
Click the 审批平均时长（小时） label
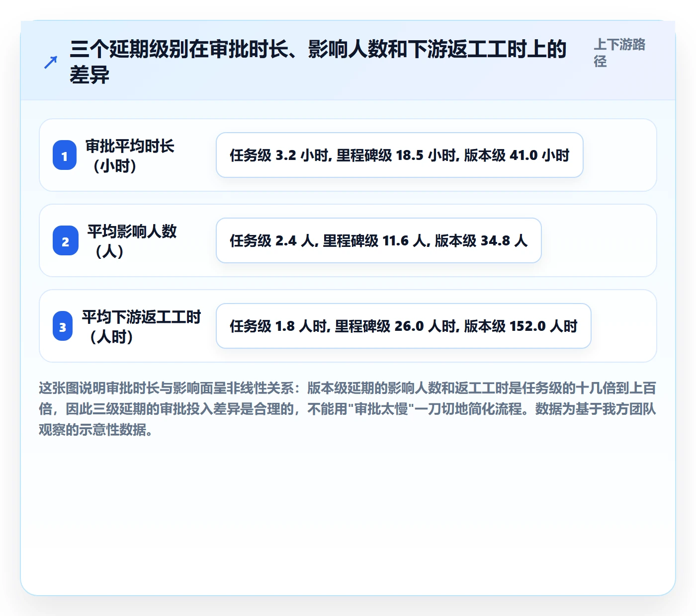click(130, 155)
